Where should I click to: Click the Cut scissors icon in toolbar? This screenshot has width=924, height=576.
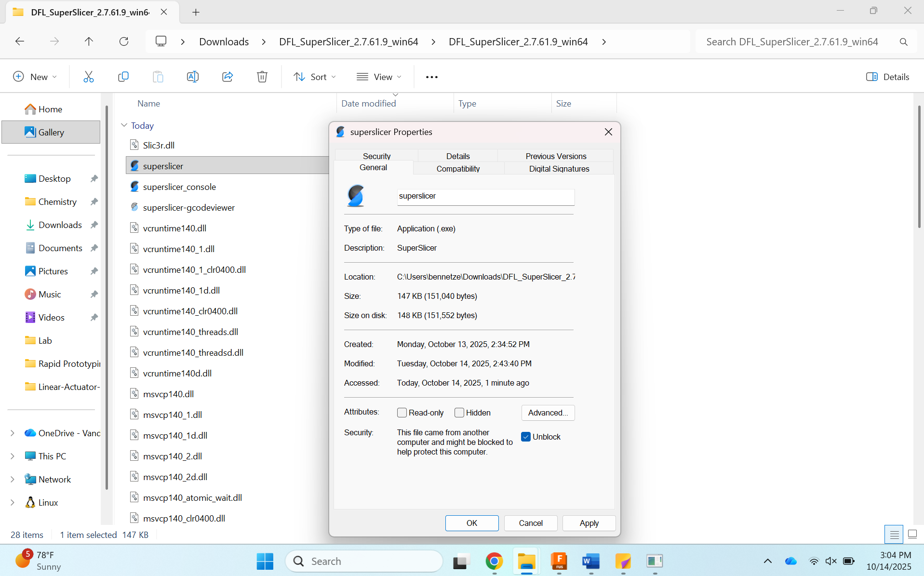pyautogui.click(x=88, y=77)
